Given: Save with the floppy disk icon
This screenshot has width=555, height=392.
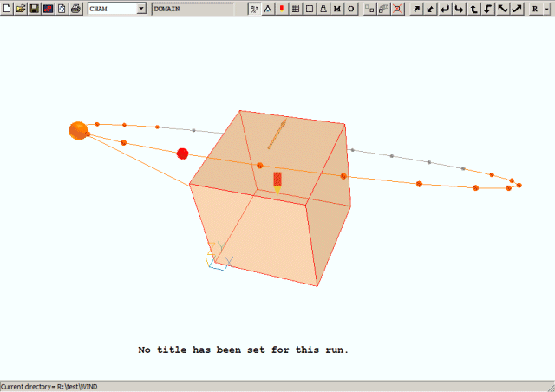Looking at the screenshot, I should [x=35, y=9].
